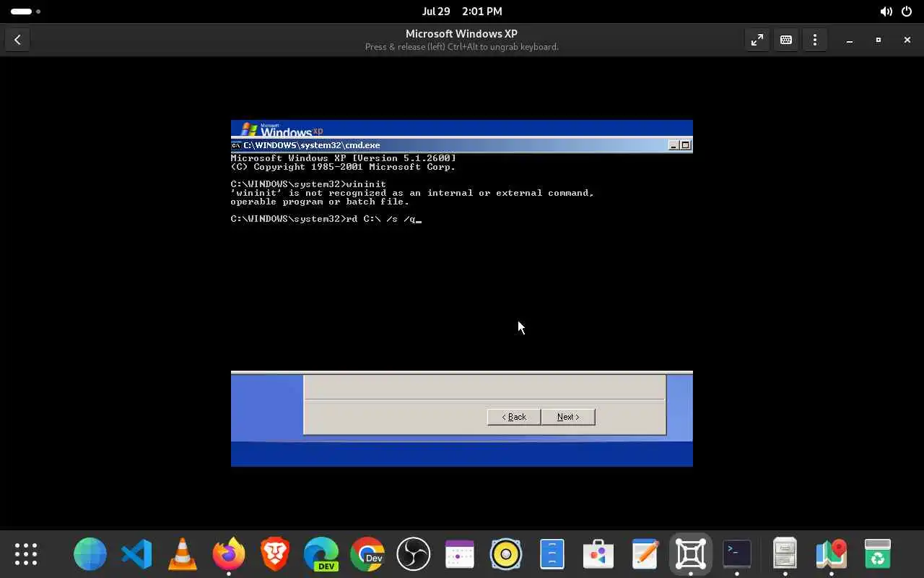This screenshot has width=924, height=578.
Task: Switch to Boxes app in dock
Action: point(691,554)
